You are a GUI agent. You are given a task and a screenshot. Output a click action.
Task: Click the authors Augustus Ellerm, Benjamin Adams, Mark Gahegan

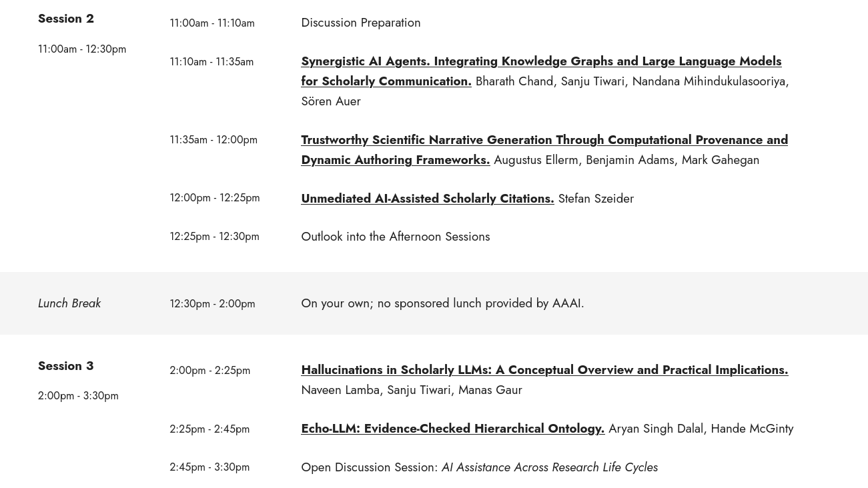coord(626,160)
